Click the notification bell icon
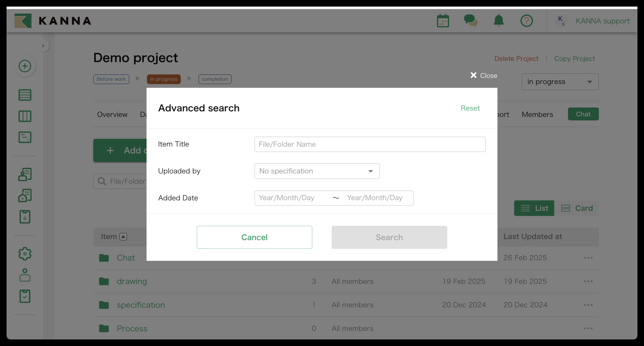Image resolution: width=644 pixels, height=346 pixels. tap(498, 21)
